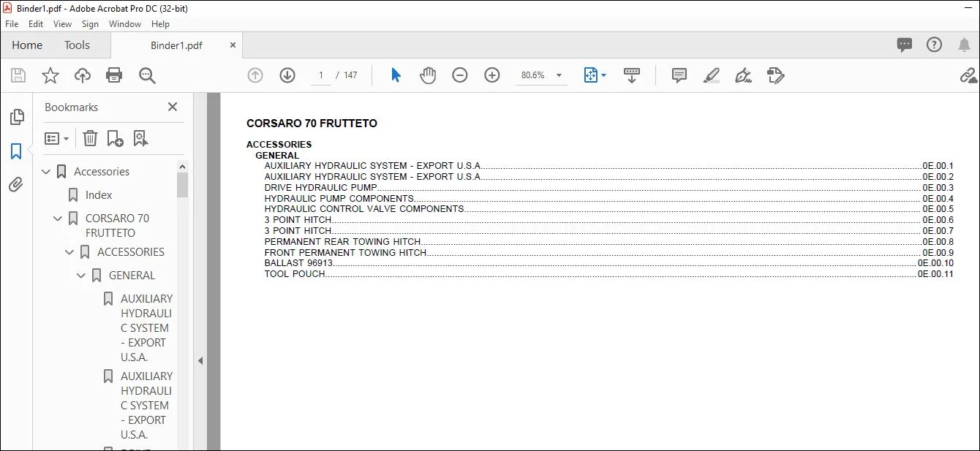Activate the Hand pan tool
980x451 pixels.
pos(428,75)
